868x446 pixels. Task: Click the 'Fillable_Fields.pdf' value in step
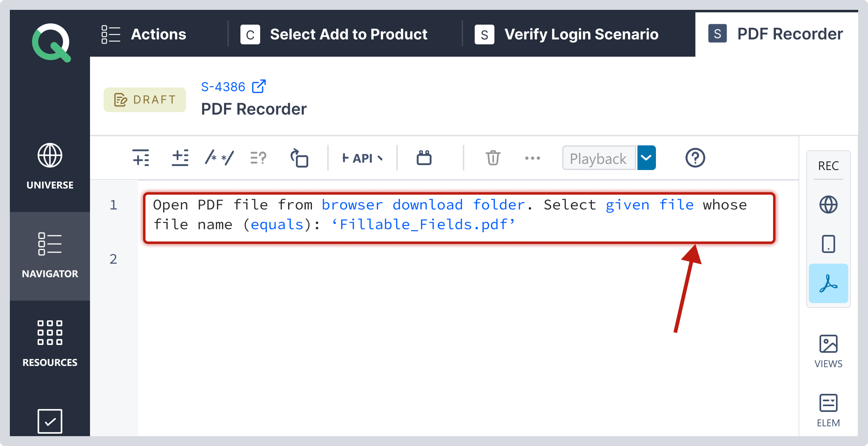423,225
